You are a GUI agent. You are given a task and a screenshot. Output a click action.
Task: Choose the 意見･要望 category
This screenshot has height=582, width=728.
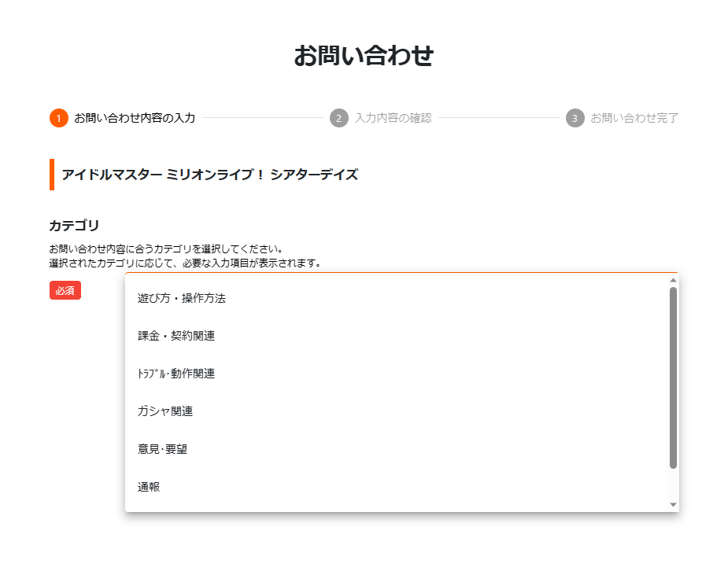coord(397,449)
